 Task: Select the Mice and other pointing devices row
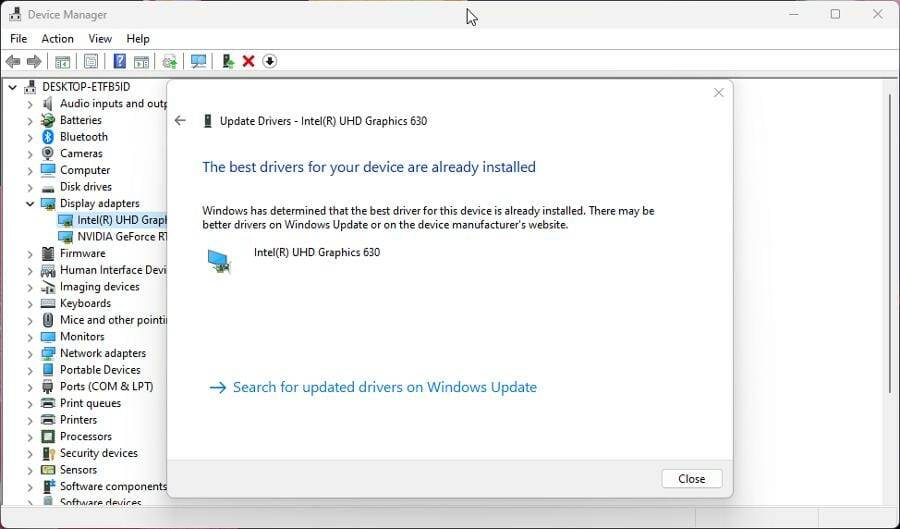pyautogui.click(x=104, y=320)
